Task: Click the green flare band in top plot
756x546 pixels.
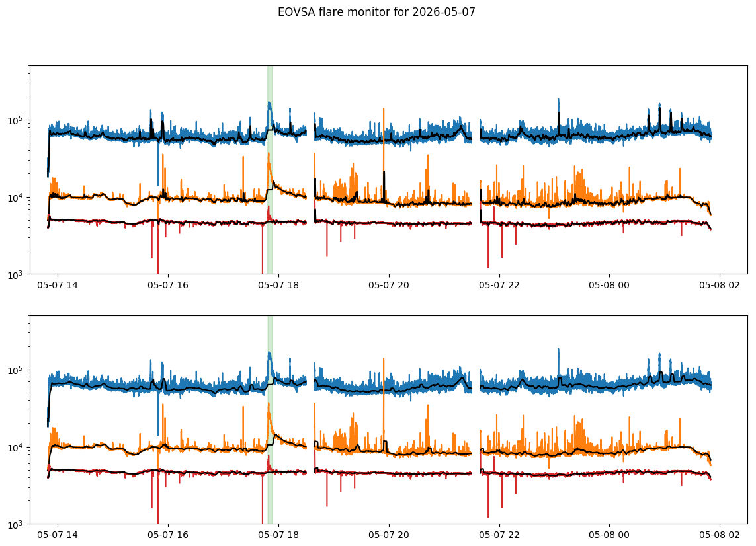Action: tap(270, 170)
